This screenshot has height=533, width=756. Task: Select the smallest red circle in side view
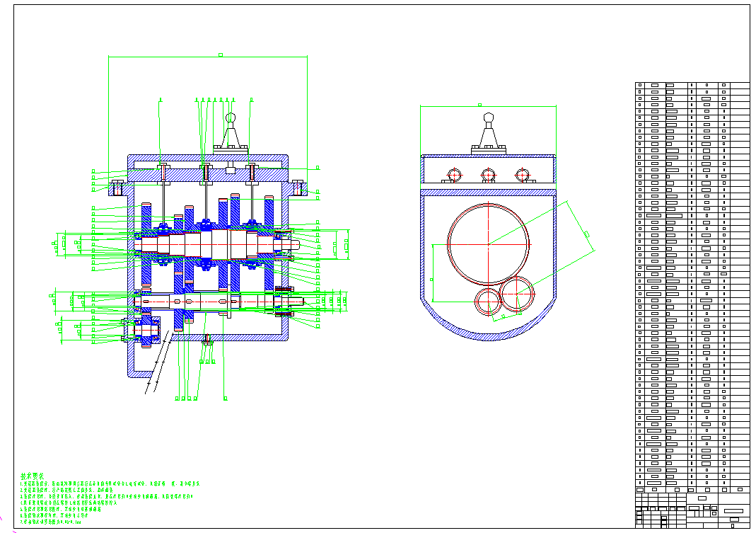(x=487, y=302)
